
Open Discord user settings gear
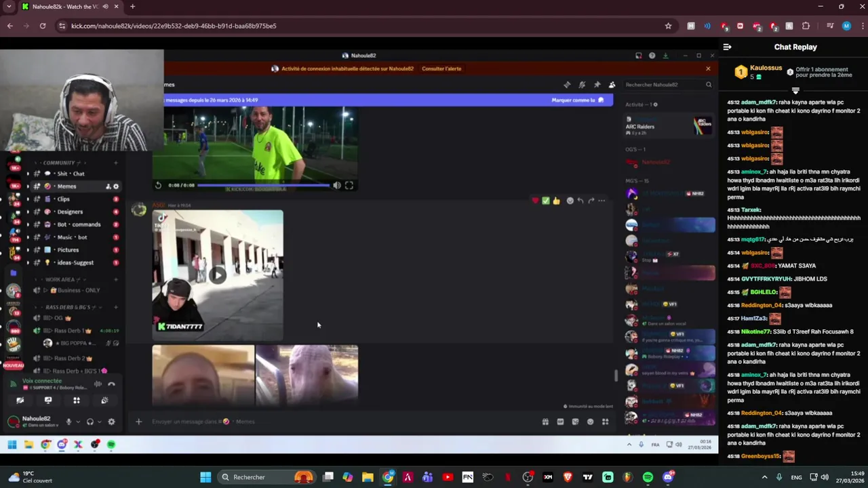(x=111, y=422)
